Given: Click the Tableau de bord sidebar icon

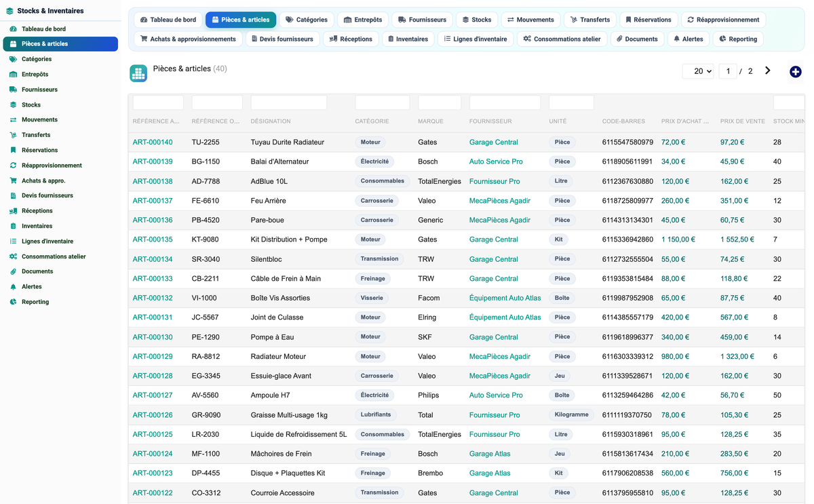Looking at the screenshot, I should 13,29.
